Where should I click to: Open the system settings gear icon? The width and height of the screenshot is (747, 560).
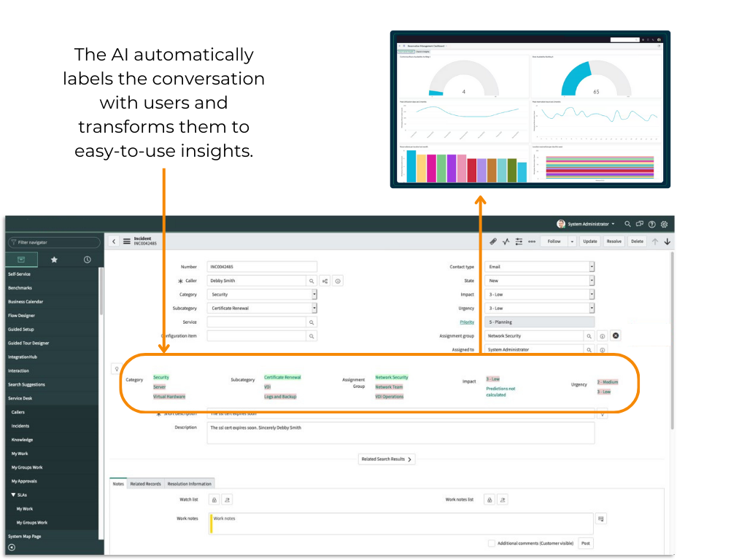(664, 224)
